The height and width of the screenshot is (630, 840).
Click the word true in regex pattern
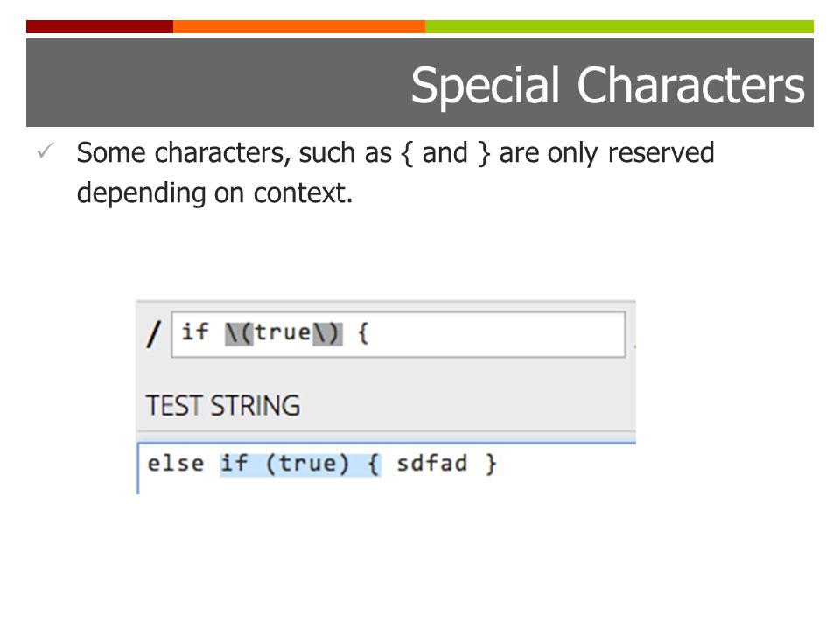283,332
